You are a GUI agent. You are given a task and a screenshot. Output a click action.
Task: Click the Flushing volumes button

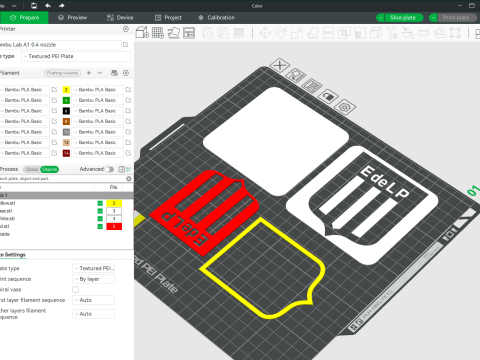(x=63, y=73)
